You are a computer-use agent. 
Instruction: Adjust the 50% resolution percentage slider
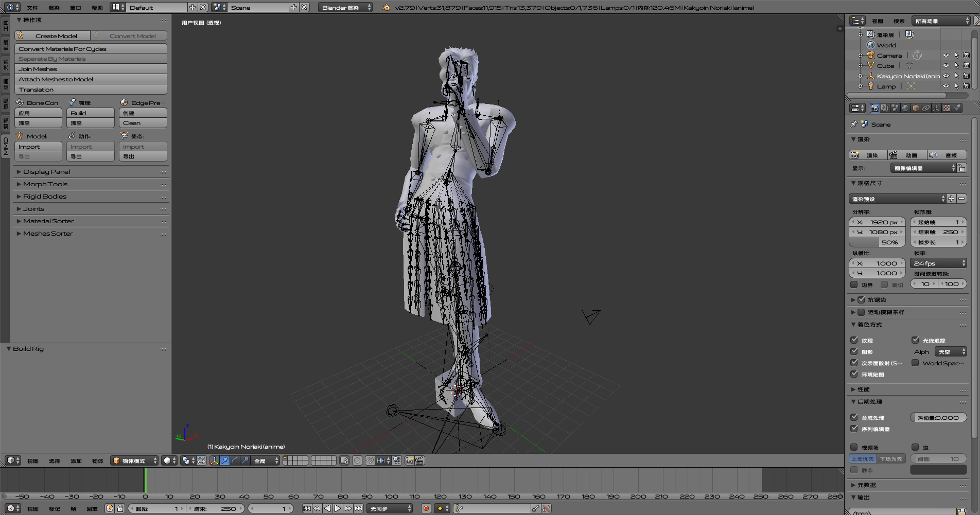click(x=877, y=242)
